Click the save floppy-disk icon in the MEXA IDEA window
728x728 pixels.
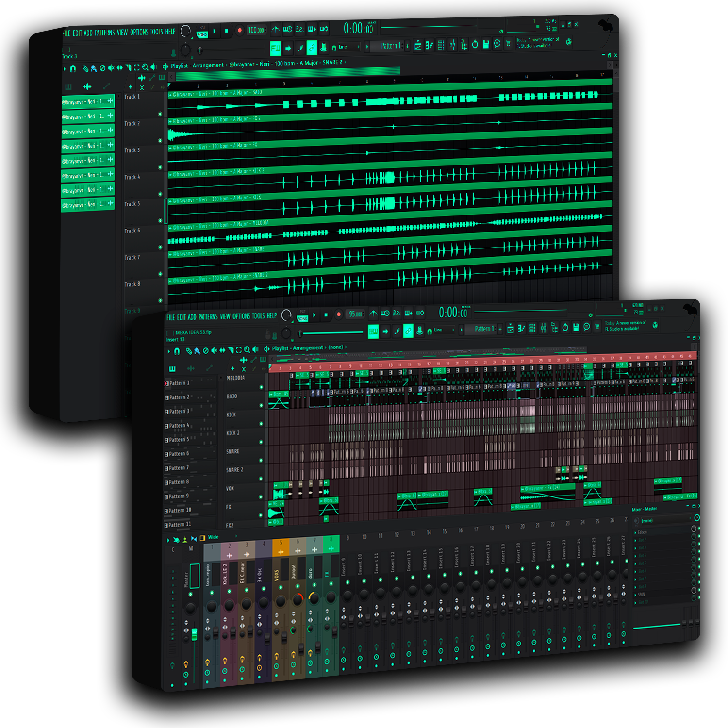coord(576,328)
